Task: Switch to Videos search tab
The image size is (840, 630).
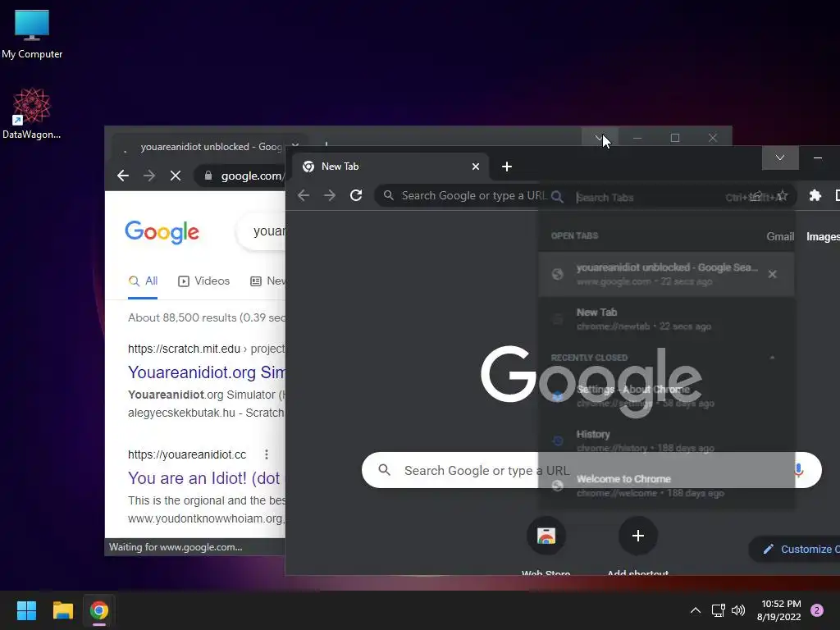Action: (x=203, y=281)
